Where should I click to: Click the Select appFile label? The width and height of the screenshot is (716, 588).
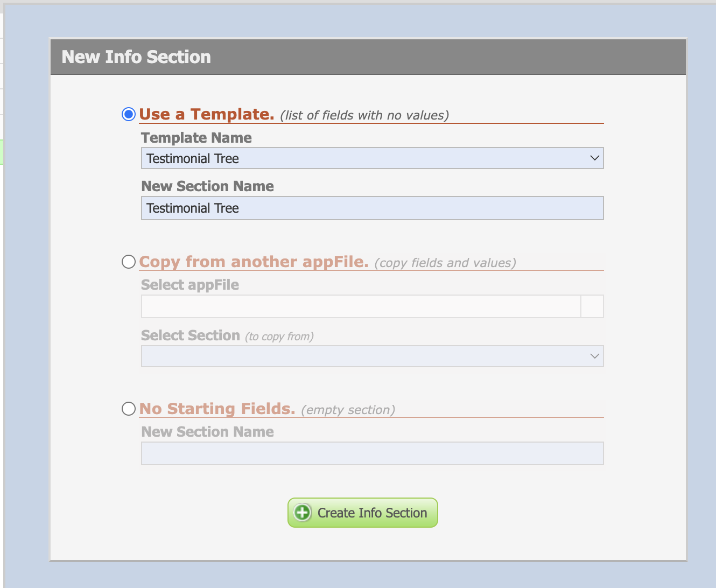tap(190, 285)
